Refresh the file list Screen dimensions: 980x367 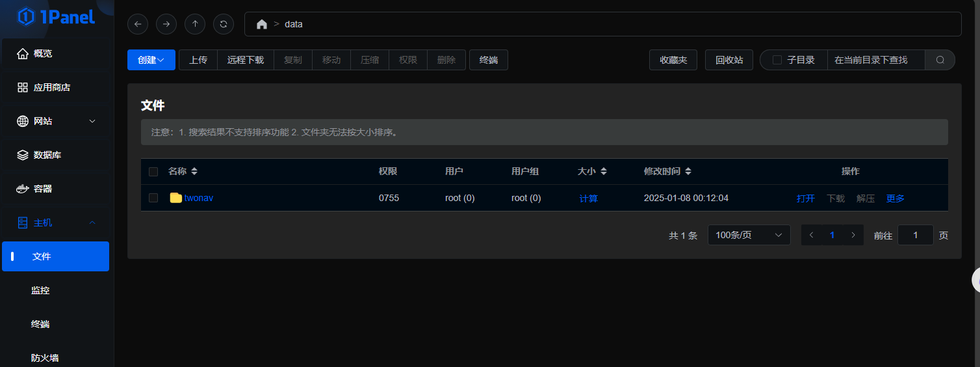(224, 24)
